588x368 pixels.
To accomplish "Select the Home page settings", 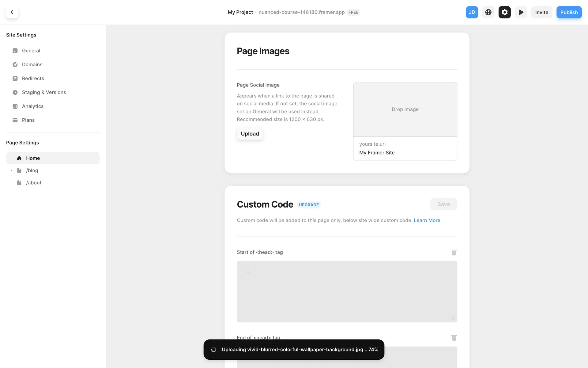I will click(33, 158).
